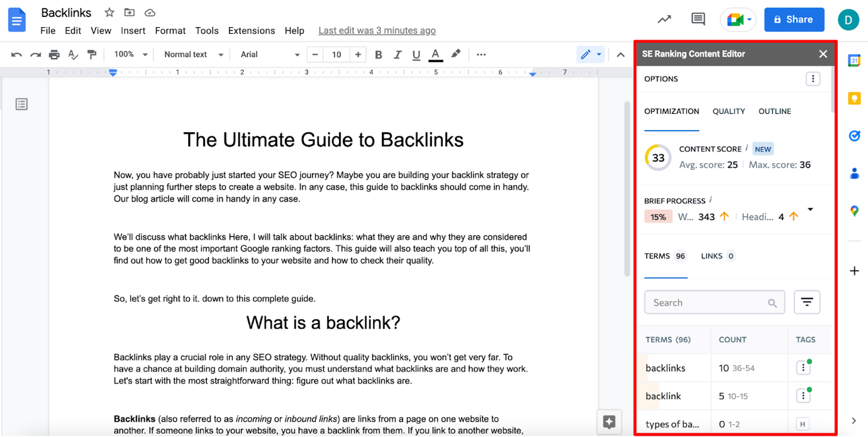Apply Bold formatting
This screenshot has height=437, width=868.
click(x=378, y=55)
